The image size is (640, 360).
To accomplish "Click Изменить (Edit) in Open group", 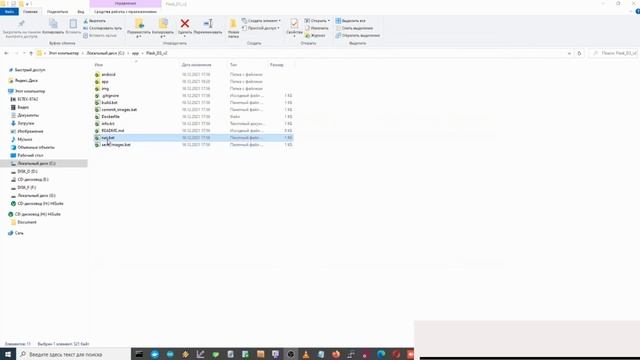I will click(317, 28).
